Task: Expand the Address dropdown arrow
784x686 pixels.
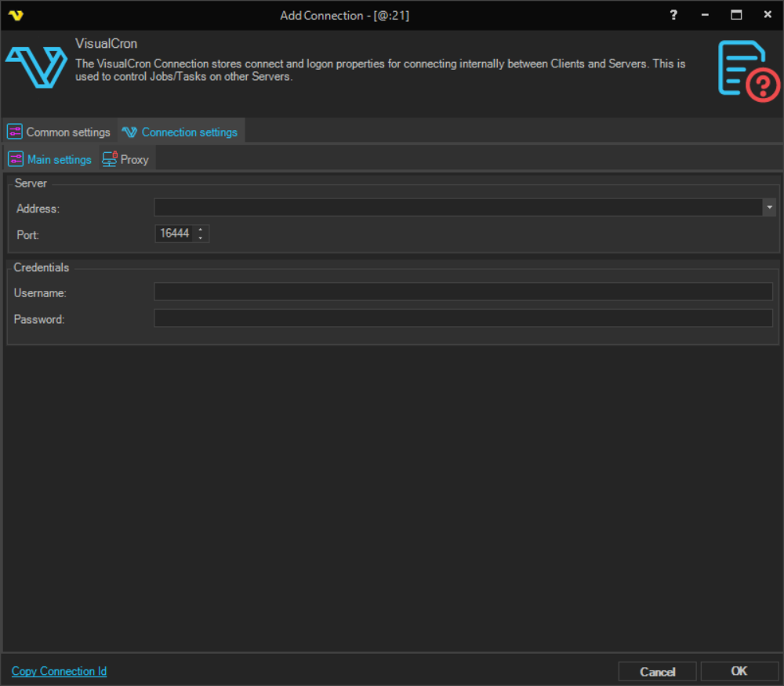Action: [x=770, y=207]
